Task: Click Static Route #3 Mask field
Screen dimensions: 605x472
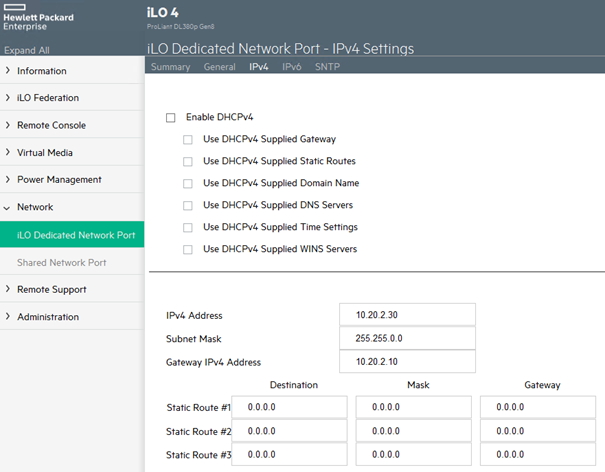Action: tap(414, 454)
